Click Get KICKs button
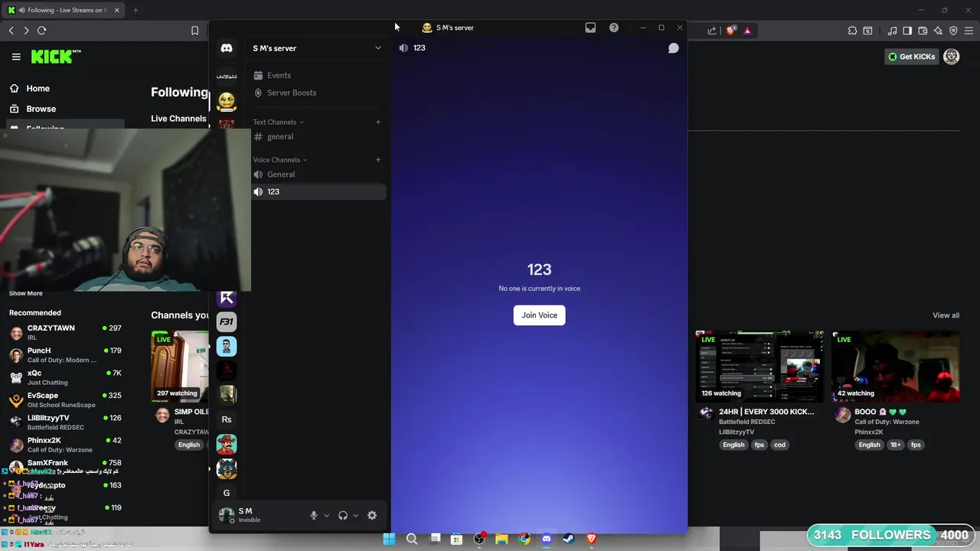 pos(911,57)
